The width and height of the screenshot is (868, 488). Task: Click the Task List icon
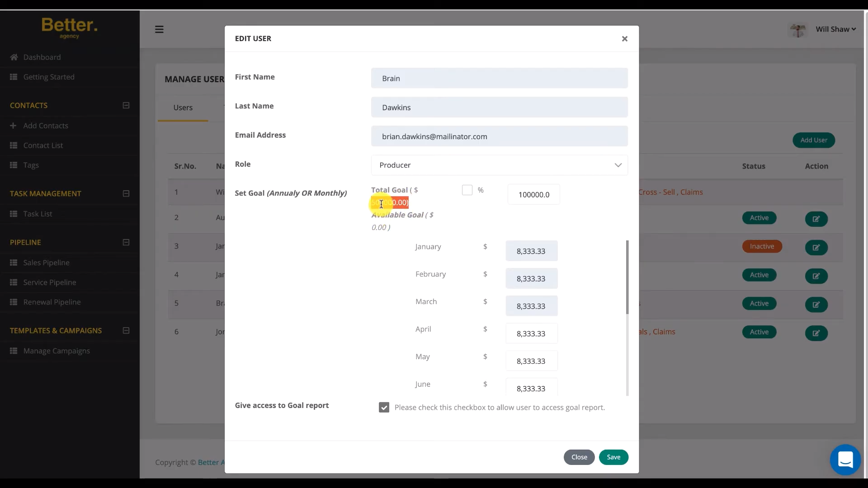click(x=14, y=214)
